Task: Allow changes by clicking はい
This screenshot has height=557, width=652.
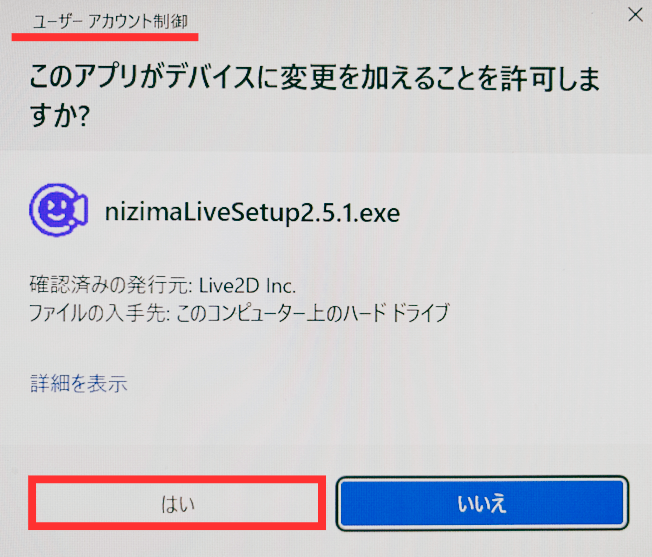Action: [x=177, y=503]
